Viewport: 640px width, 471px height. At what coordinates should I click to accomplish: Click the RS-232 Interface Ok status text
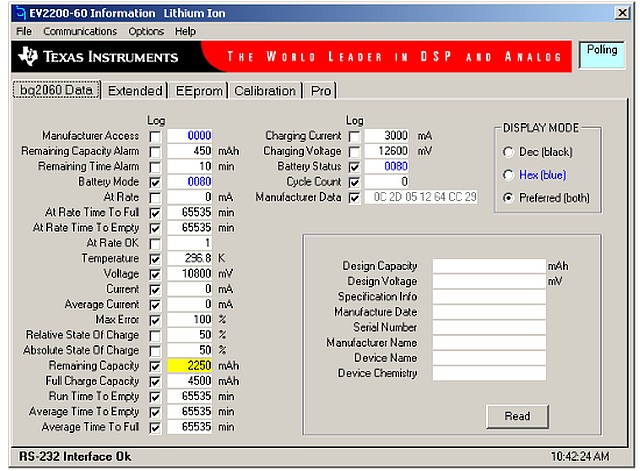(75, 456)
